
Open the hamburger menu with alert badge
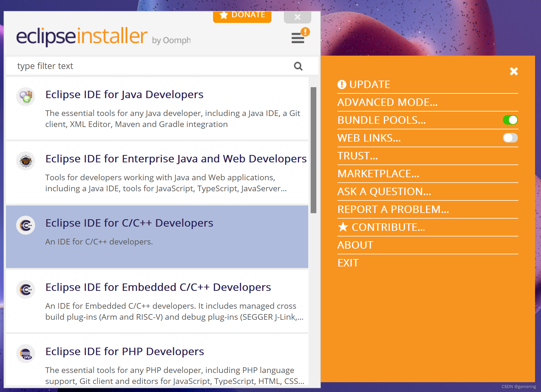coord(300,36)
